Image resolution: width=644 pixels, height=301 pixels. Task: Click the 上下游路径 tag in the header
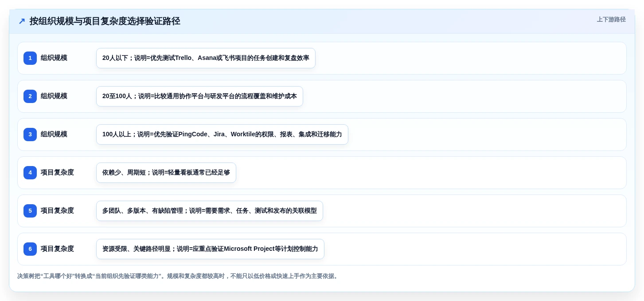[611, 20]
